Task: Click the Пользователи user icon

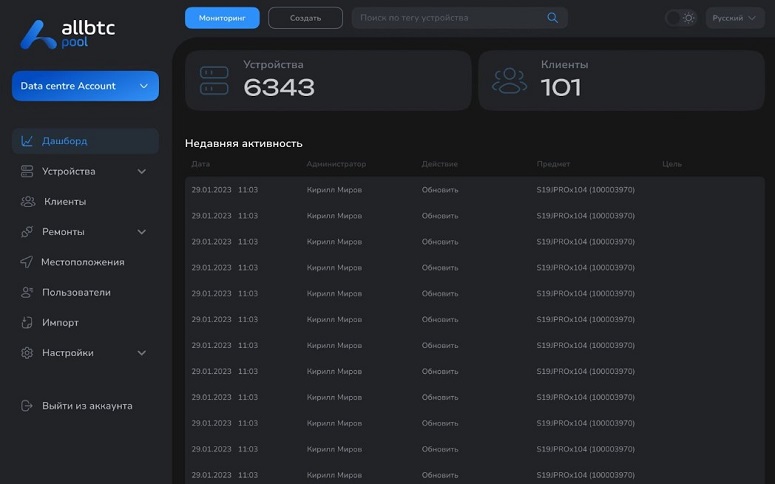Action: pyautogui.click(x=27, y=292)
